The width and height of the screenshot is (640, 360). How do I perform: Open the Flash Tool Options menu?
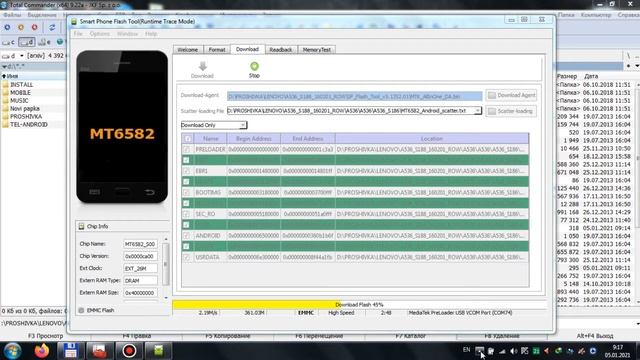[100, 34]
